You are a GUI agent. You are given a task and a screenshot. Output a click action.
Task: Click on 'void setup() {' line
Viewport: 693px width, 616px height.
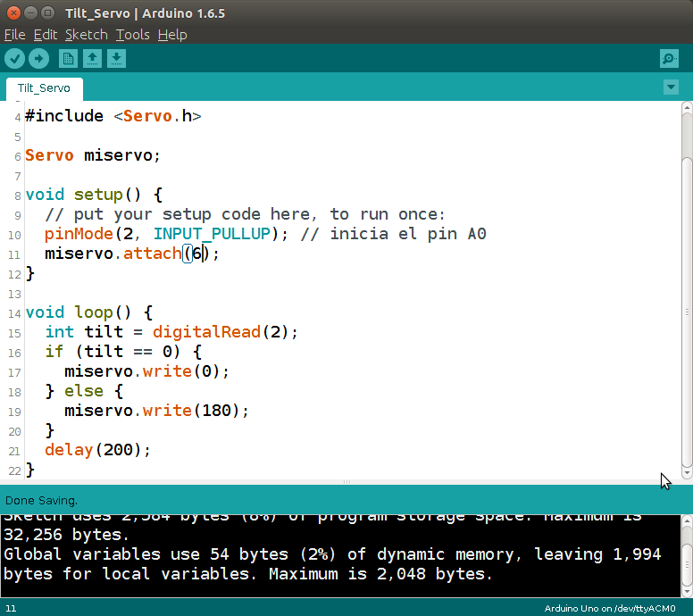coord(94,195)
